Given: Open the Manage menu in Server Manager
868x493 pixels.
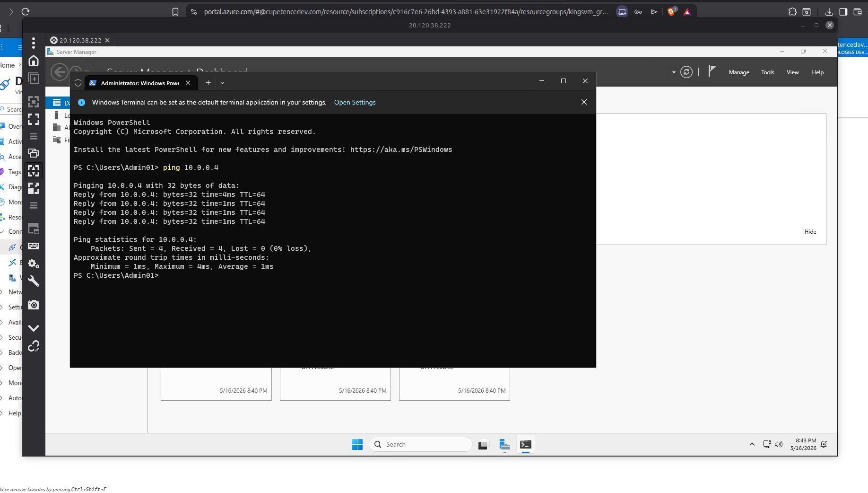Looking at the screenshot, I should click(739, 72).
